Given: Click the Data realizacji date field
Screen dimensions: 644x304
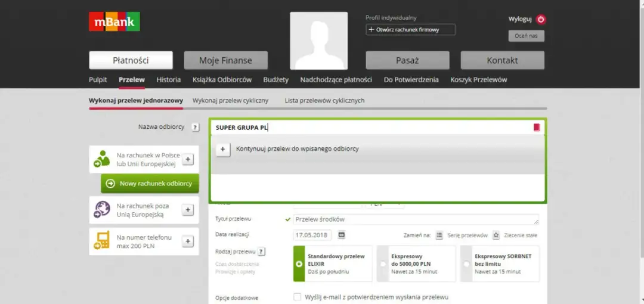Looking at the screenshot, I should [312, 235].
